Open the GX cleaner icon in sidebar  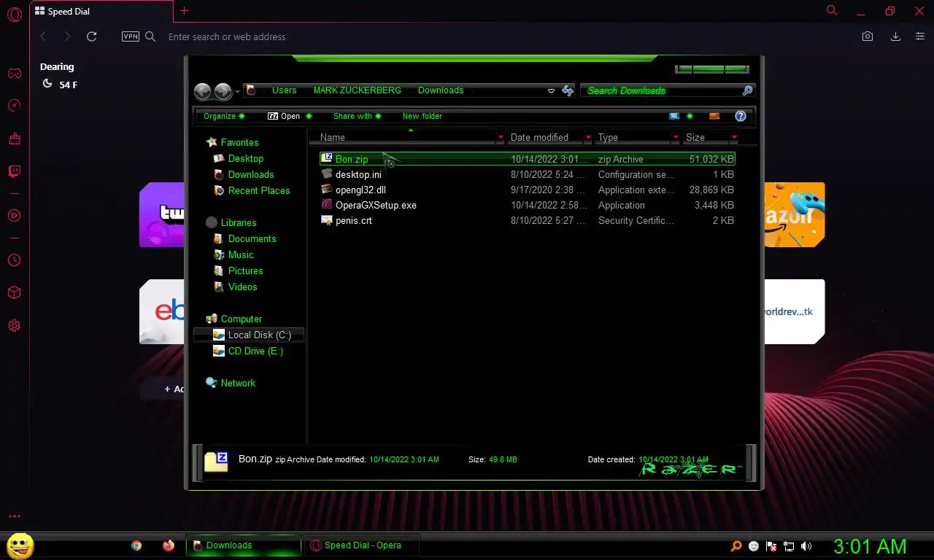pyautogui.click(x=14, y=139)
